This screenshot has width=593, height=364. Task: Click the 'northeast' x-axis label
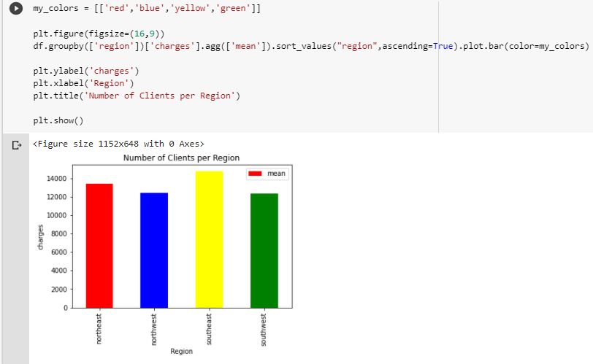click(x=99, y=328)
